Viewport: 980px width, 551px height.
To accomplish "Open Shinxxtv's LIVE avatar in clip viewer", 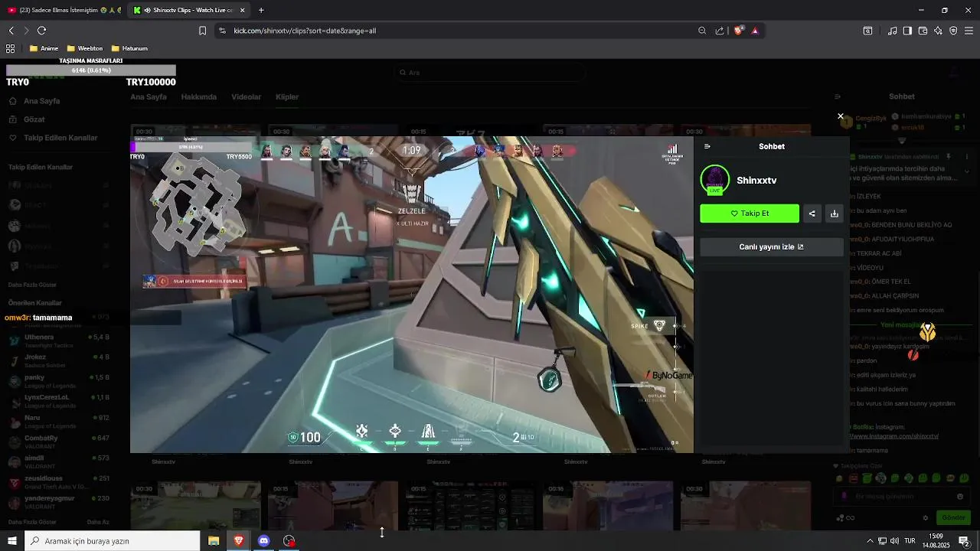I will click(x=715, y=180).
